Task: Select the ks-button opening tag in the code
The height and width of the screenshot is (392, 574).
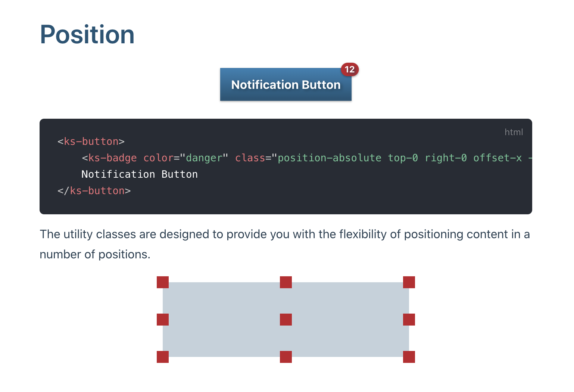Action: (91, 141)
